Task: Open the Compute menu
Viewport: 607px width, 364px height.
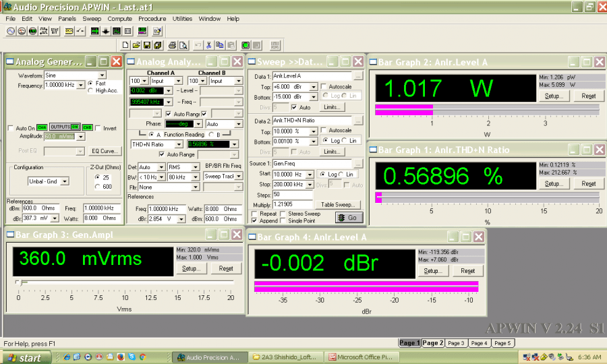Action: 119,19
